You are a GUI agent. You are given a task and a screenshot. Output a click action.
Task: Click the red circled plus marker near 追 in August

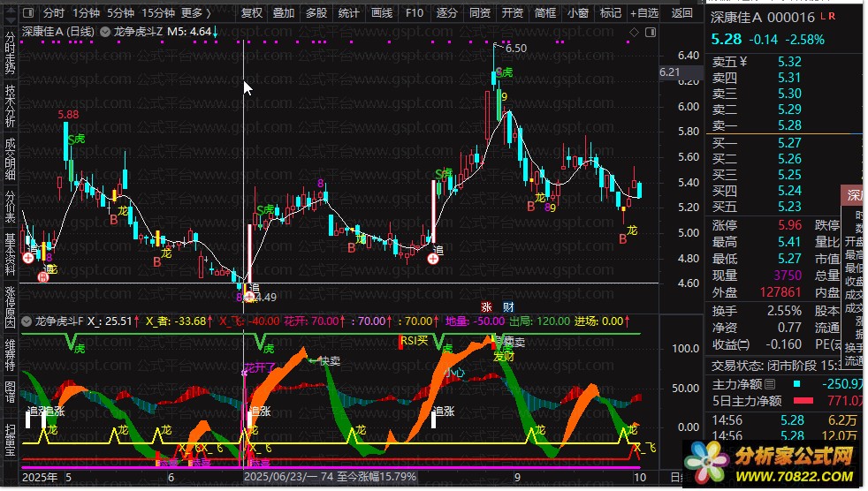pos(433,258)
